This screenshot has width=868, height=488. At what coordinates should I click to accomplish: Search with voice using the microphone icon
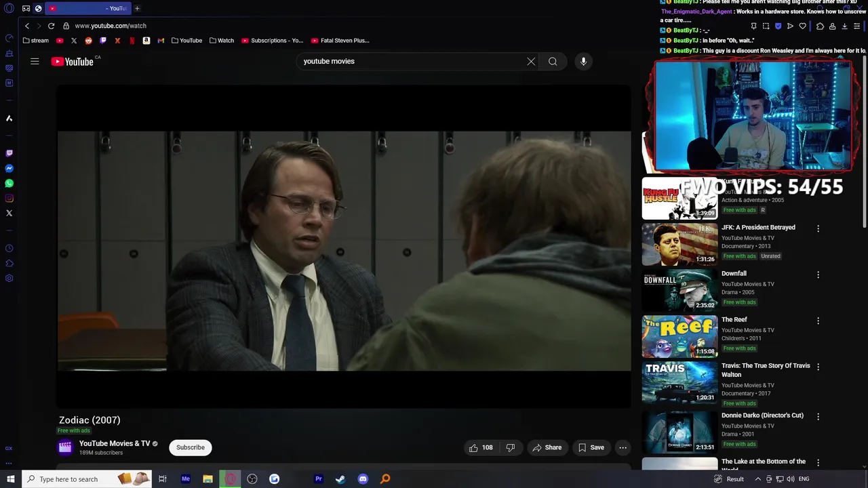coord(583,61)
